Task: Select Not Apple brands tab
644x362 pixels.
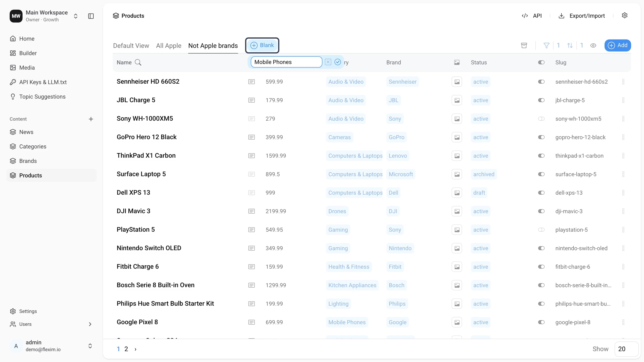Action: pyautogui.click(x=213, y=46)
